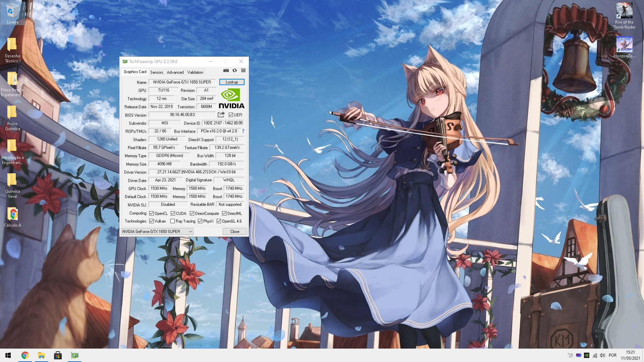Click the NVIDIA tray icon
This screenshot has width=644, height=362.
click(x=587, y=355)
